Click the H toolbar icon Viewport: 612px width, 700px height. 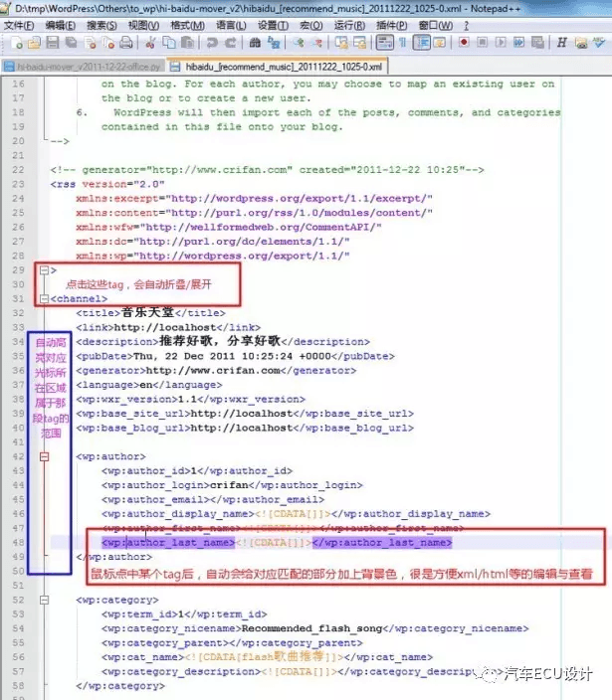(562, 43)
